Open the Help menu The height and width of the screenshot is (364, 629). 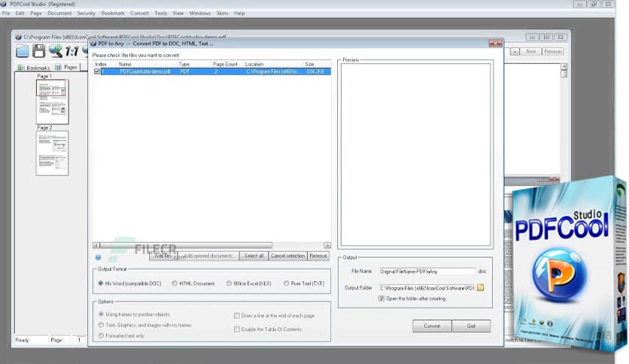pyautogui.click(x=239, y=14)
